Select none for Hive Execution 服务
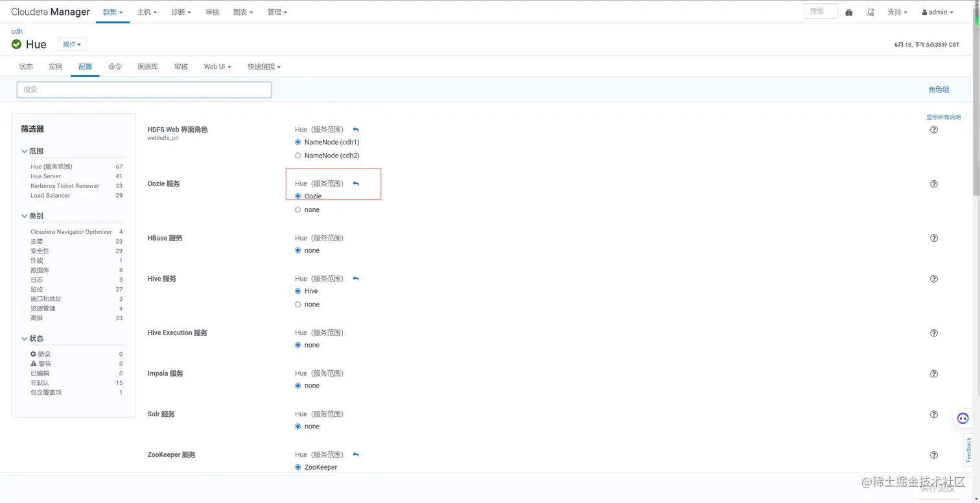The height and width of the screenshot is (503, 980). pyautogui.click(x=298, y=345)
